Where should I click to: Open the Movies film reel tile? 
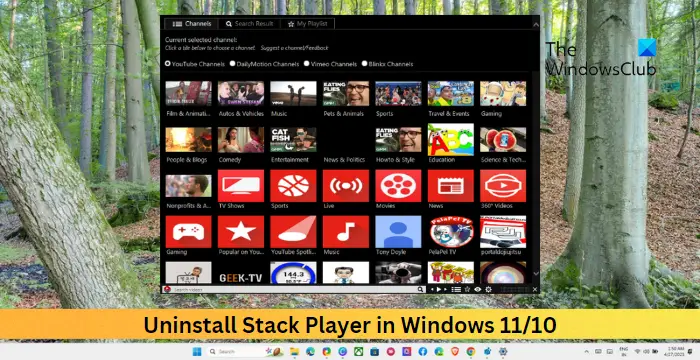(398, 186)
